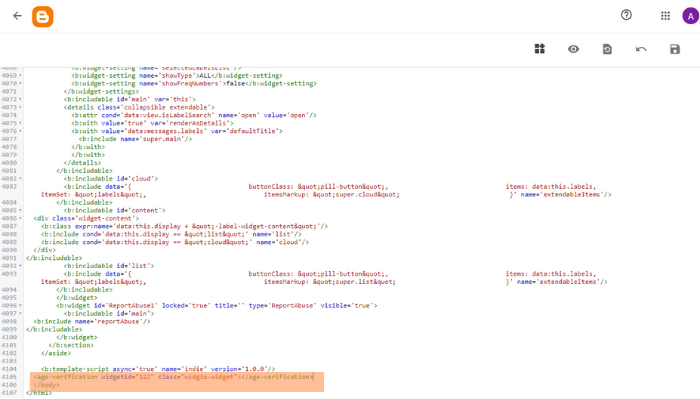Screen dimensions: 700x399
Task: Open the purple account avatar
Action: pyautogui.click(x=691, y=17)
